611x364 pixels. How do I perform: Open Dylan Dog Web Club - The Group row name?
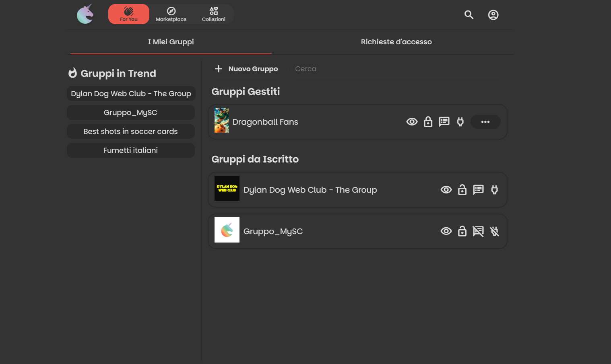click(x=310, y=190)
